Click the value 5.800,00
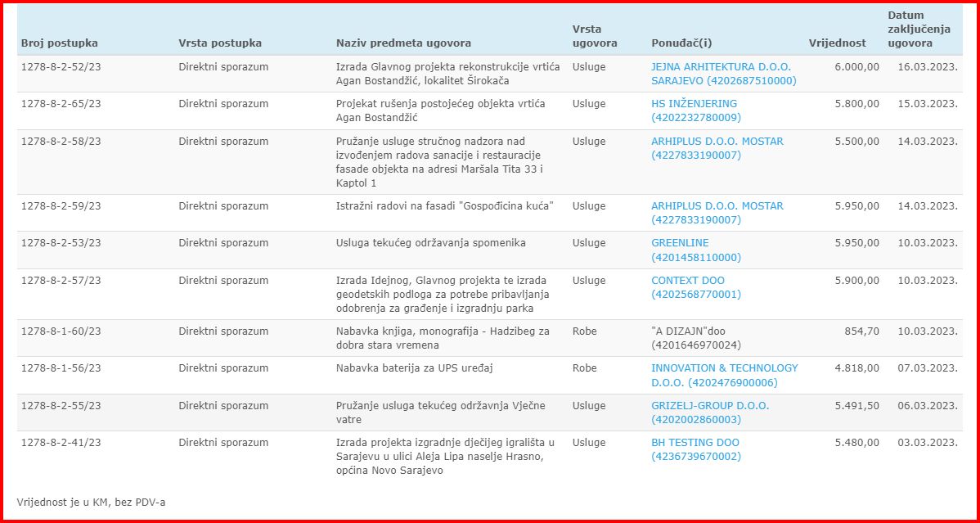Viewport: 980px width, 523px height. pyautogui.click(x=856, y=104)
